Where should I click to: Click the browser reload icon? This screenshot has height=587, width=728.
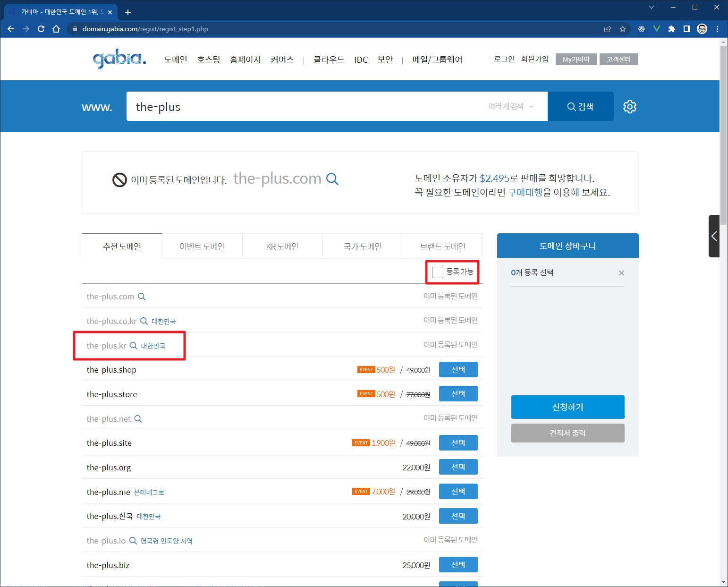point(41,29)
